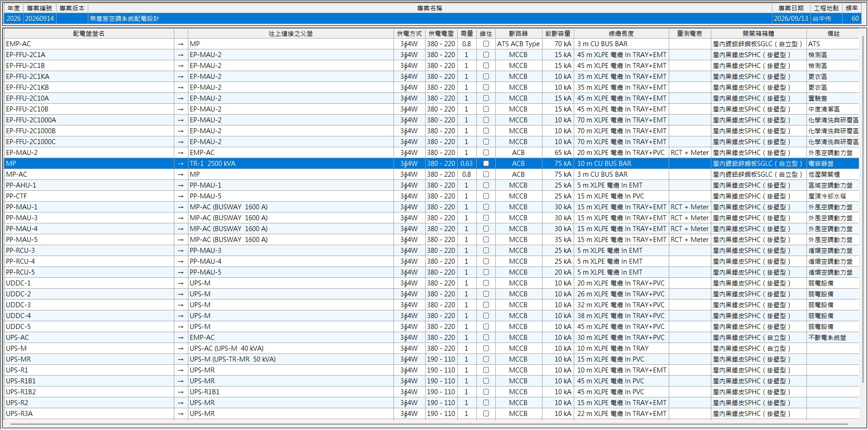The height and width of the screenshot is (430, 868).
Task: Select the 屋頂冷卻水塔 remark cell
Action: pyautogui.click(x=833, y=196)
